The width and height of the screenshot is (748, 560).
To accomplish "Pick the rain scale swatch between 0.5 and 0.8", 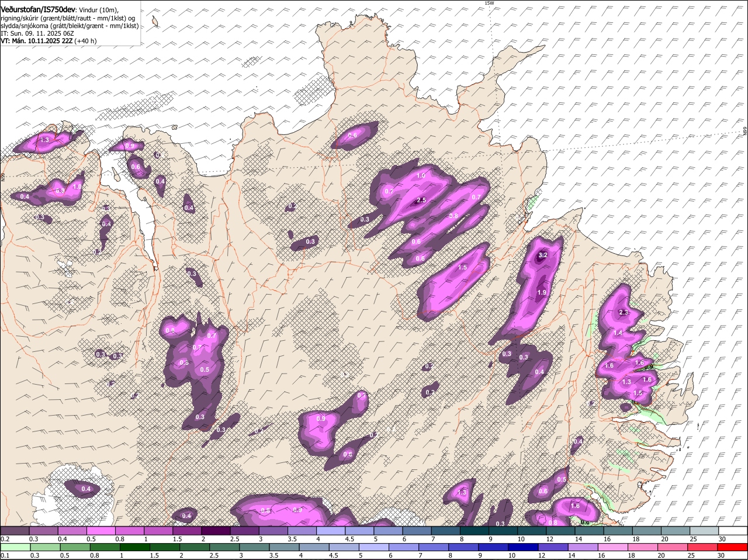I will [75, 548].
